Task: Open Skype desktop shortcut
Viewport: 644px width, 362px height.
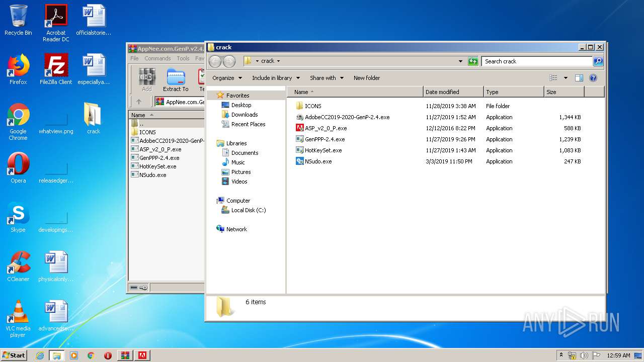Action: click(18, 217)
